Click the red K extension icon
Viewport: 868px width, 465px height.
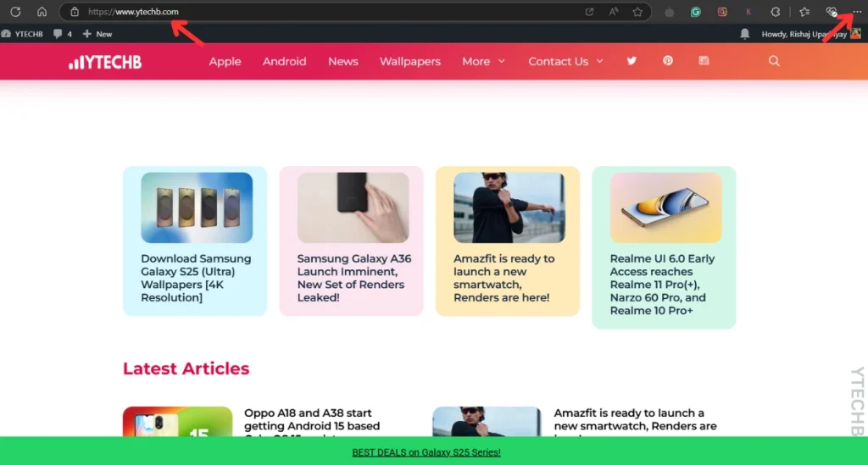pos(748,12)
